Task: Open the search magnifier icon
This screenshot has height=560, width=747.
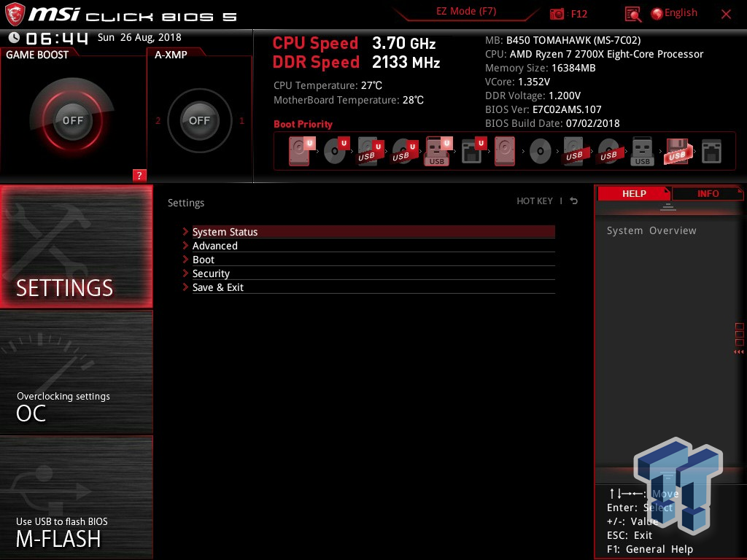Action: [x=632, y=15]
